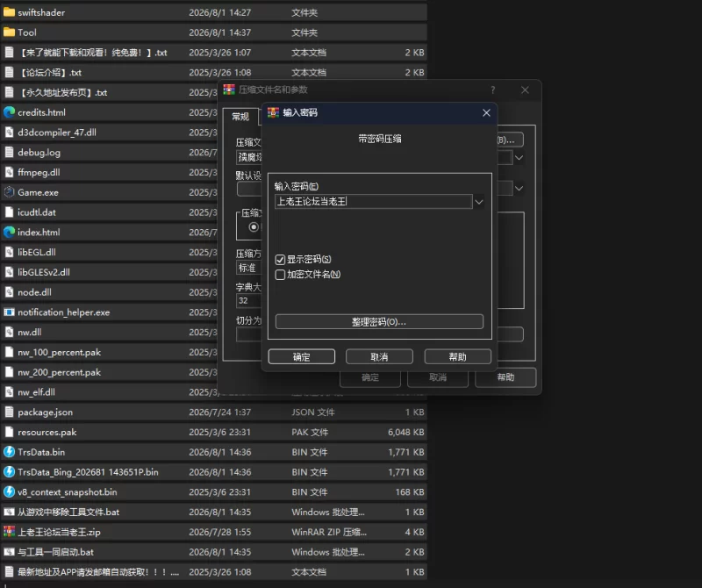702x588 pixels.
Task: Enable the 加密文件名 checkbox
Action: coord(280,275)
